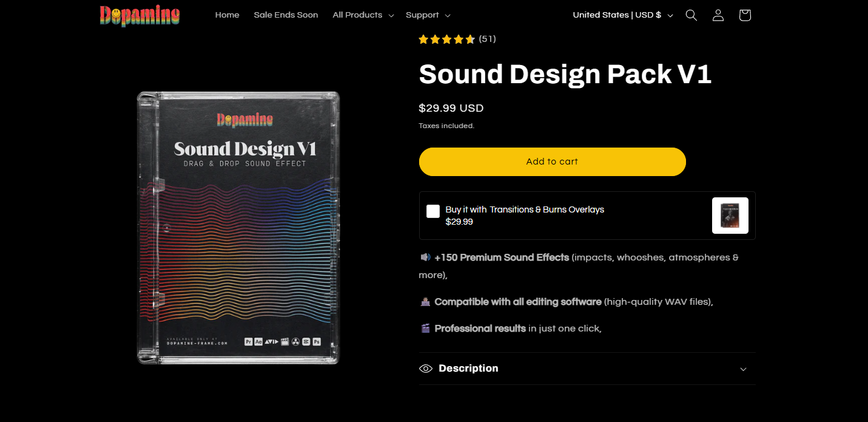Click the speaker emoji before +150 Premium

tap(425, 257)
